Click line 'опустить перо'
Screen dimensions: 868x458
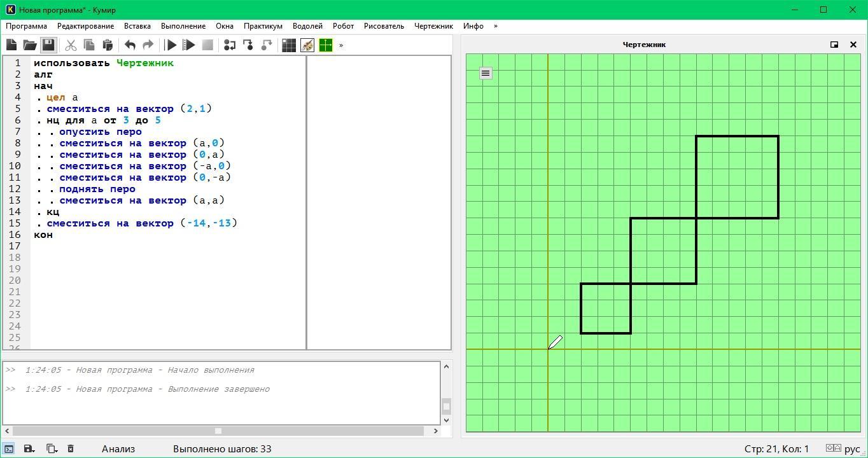[101, 132]
